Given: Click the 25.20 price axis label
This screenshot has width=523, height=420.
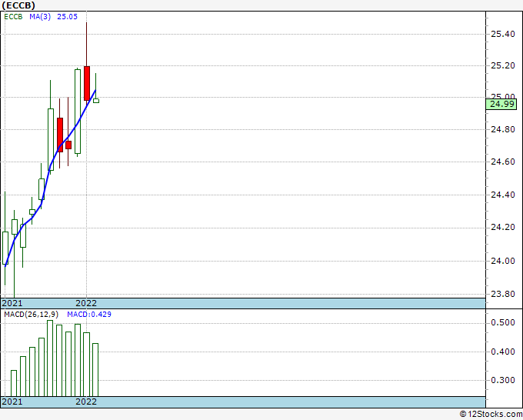Looking at the screenshot, I should [x=503, y=65].
